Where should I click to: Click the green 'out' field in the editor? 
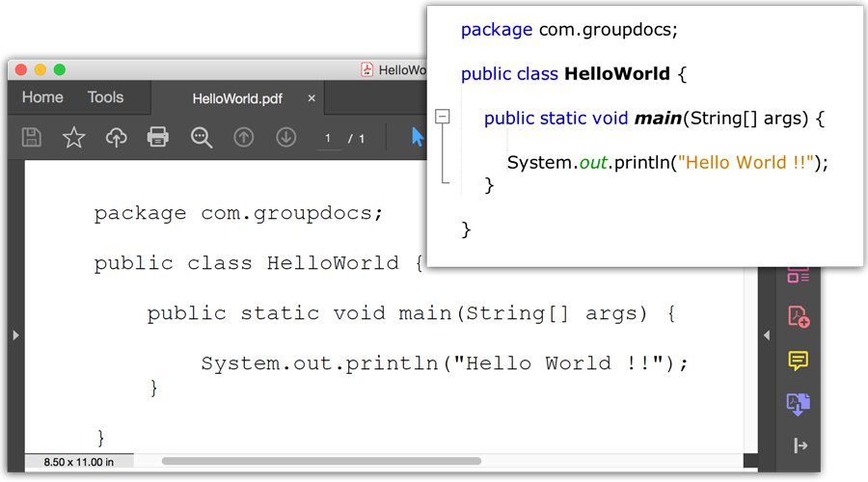click(593, 162)
